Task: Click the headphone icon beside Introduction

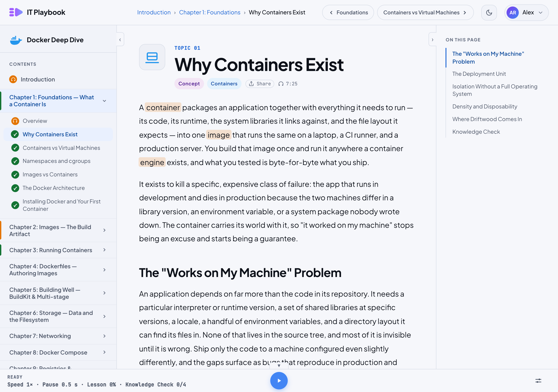Action: (13, 79)
